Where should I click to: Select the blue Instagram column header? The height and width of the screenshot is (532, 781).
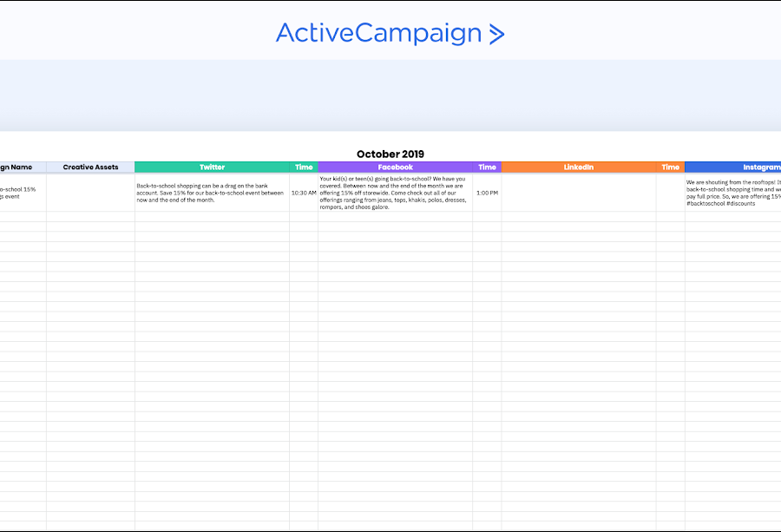(733, 167)
